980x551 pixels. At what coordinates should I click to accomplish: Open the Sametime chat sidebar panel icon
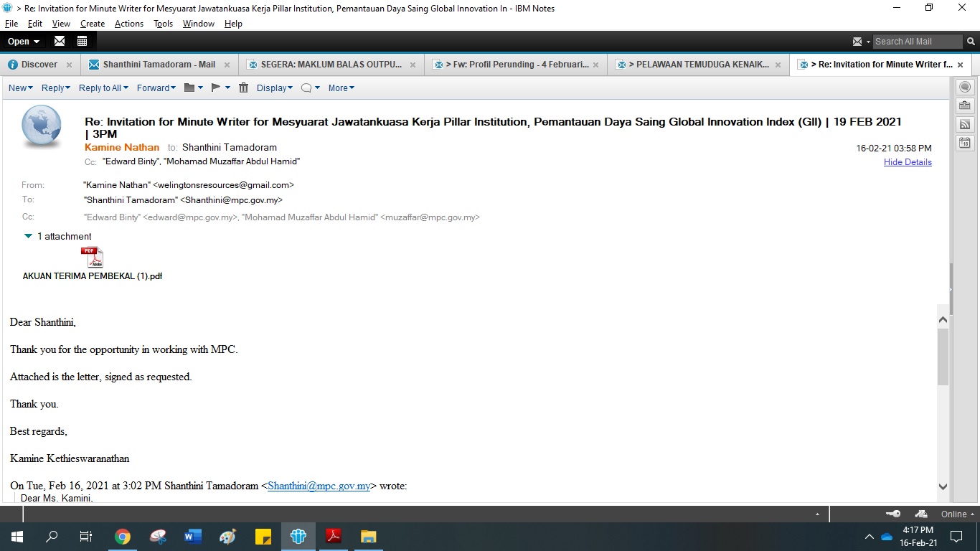(965, 87)
